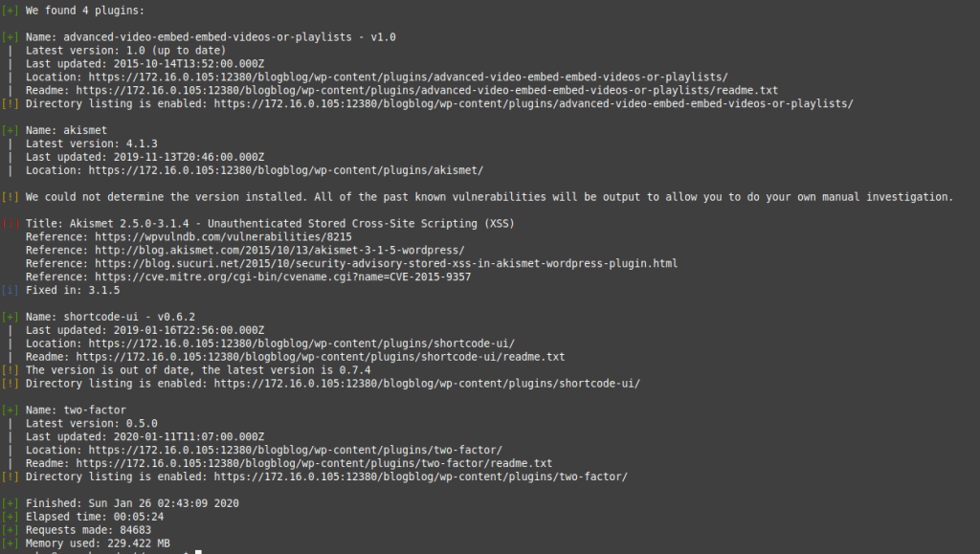Open the two-factor plugin Location URL
Viewport: 980px width, 554px height.
[x=296, y=450]
